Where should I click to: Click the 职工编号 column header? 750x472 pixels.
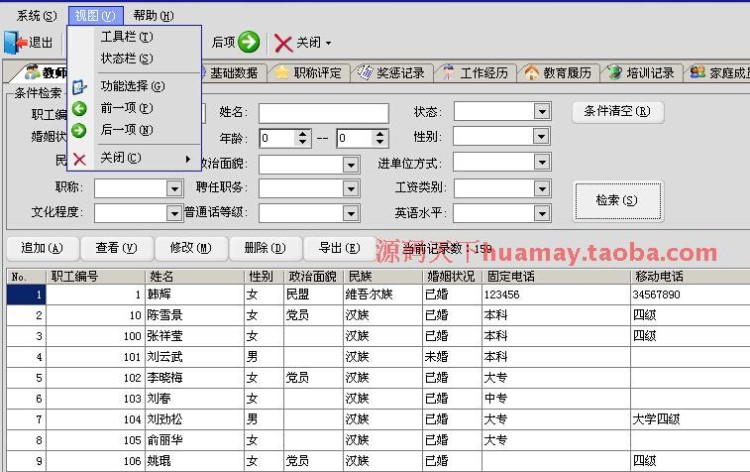(x=95, y=276)
